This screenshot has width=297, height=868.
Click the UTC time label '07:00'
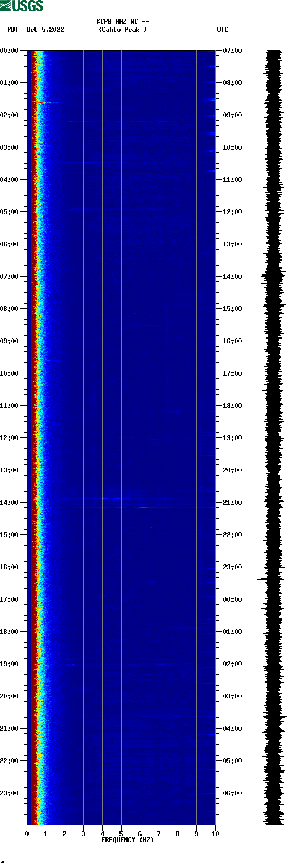(232, 51)
